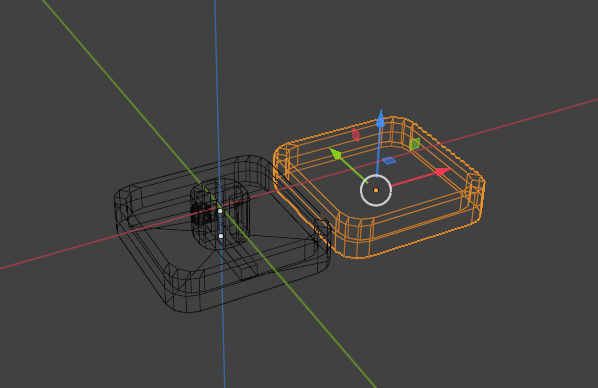The image size is (598, 388).
Task: Click the green Y-axis gizmo arrow
Action: pos(335,153)
